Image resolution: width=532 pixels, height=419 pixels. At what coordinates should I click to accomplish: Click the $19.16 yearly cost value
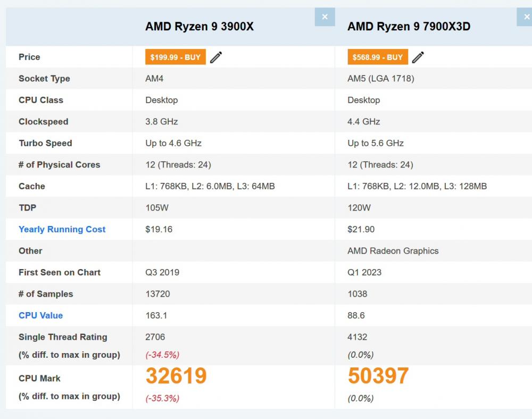159,229
